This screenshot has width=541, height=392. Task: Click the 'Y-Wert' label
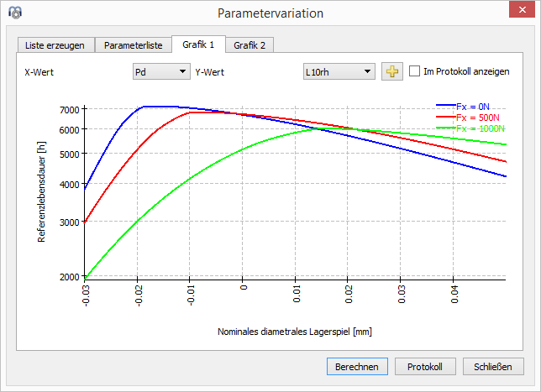[209, 72]
